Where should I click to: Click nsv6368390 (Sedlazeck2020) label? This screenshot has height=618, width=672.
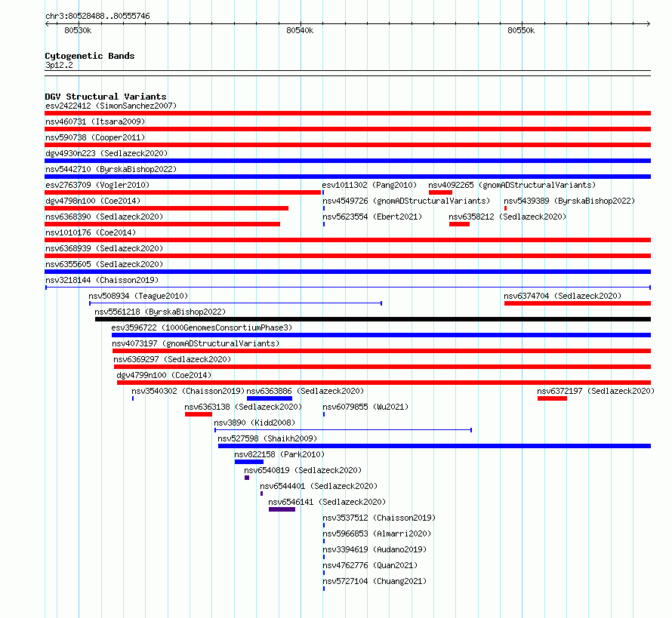pos(104,217)
